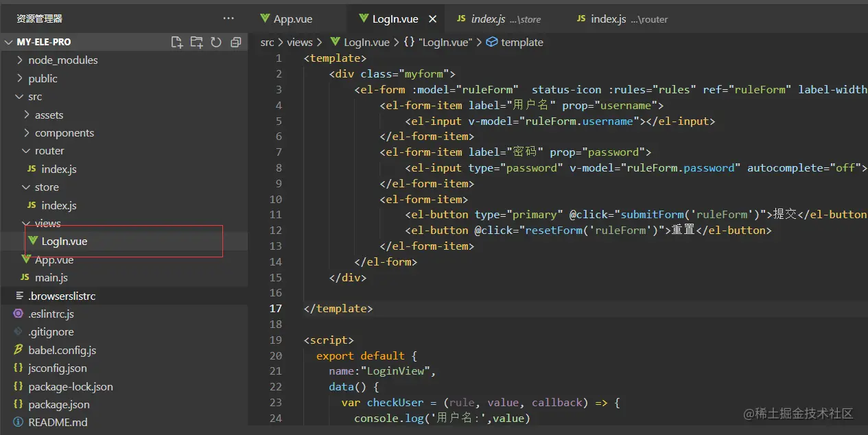Place cursor on closing template tag line
Image resolution: width=868 pixels, height=435 pixels.
pos(338,309)
